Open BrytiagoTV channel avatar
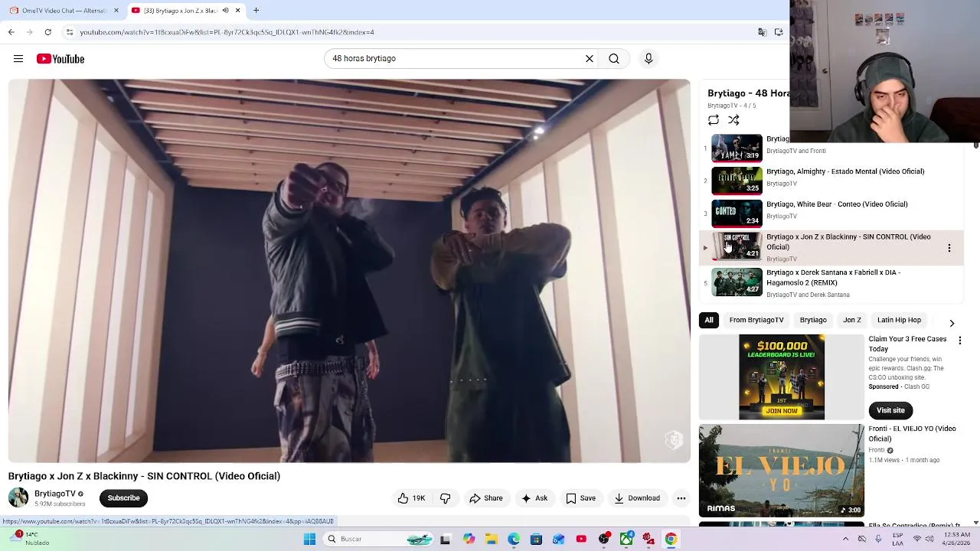Viewport: 980px width, 551px height. [x=18, y=498]
